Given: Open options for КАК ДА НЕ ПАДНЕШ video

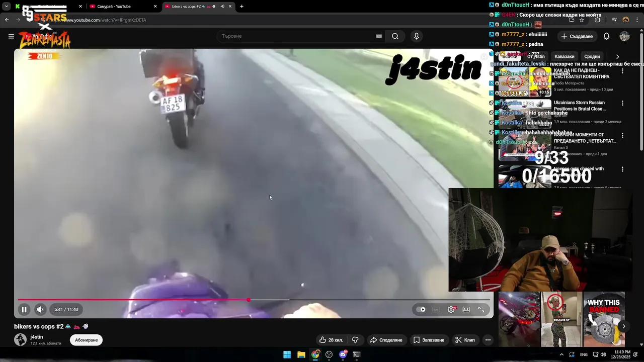Looking at the screenshot, I should point(622,71).
